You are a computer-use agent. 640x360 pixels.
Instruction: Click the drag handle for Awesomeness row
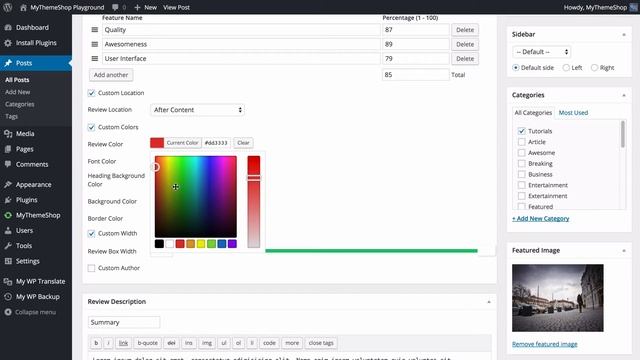click(x=95, y=44)
